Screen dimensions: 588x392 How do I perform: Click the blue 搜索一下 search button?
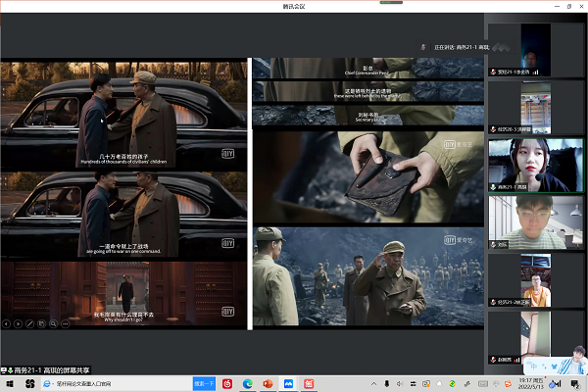(203, 383)
